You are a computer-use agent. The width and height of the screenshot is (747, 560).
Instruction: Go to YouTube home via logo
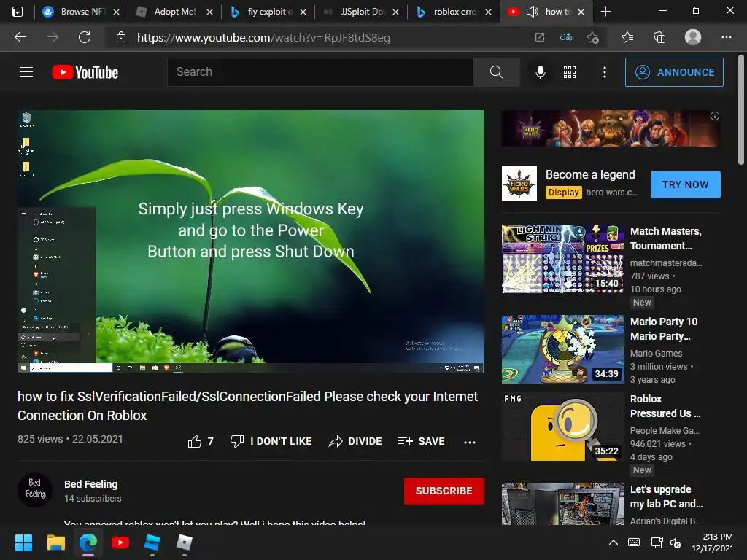coord(85,72)
